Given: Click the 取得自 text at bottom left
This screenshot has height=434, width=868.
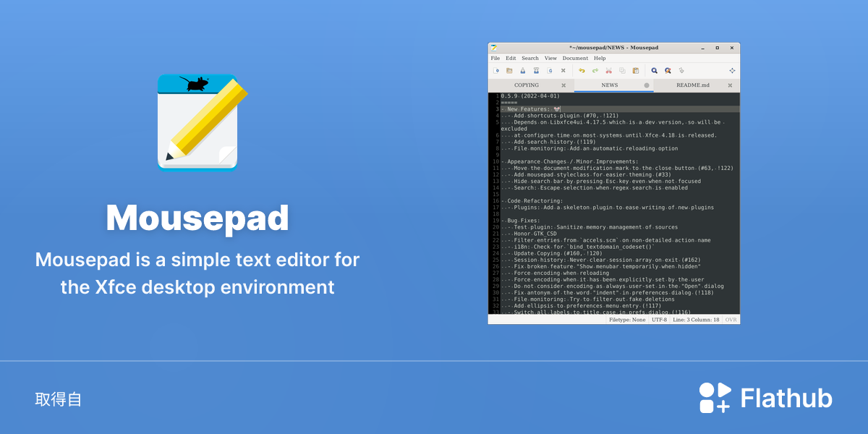Looking at the screenshot, I should point(58,399).
